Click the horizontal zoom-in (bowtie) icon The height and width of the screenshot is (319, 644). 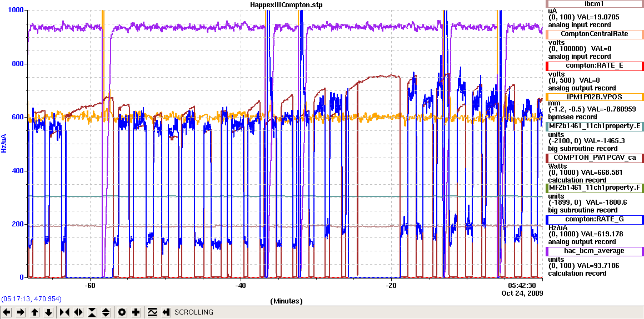[x=64, y=312]
